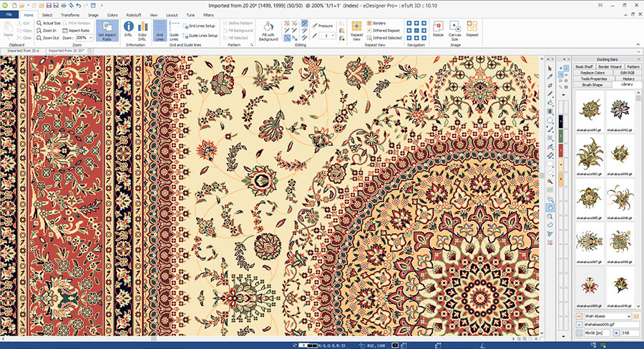This screenshot has height=349, width=644.
Task: Switch to the Transforms ribbon tab
Action: (x=70, y=15)
